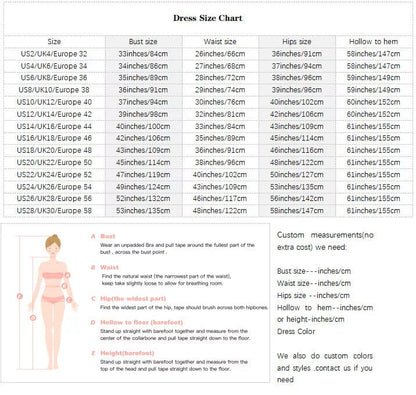Viewport: 416px width, 395px height.
Task: Click the US6/UK8/Europe 36 size row label
Action: click(54, 78)
